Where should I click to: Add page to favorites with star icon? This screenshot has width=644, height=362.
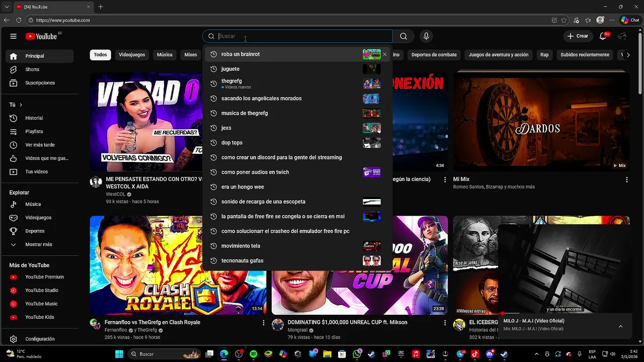click(564, 20)
